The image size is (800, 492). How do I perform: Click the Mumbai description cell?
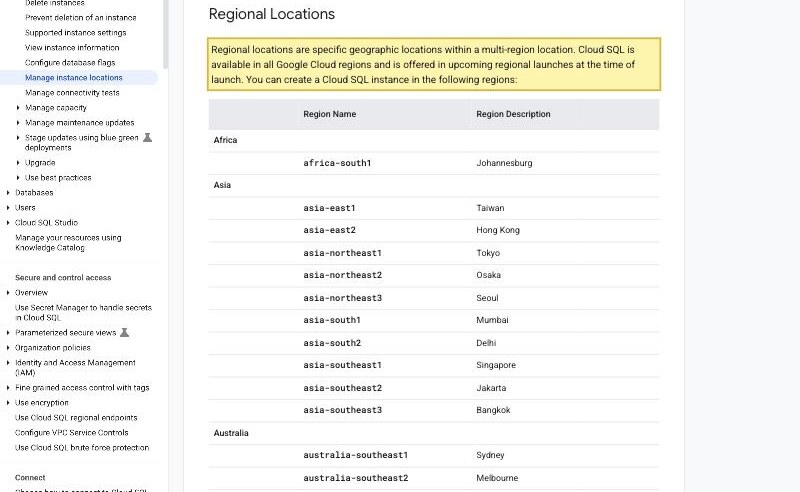(x=492, y=320)
